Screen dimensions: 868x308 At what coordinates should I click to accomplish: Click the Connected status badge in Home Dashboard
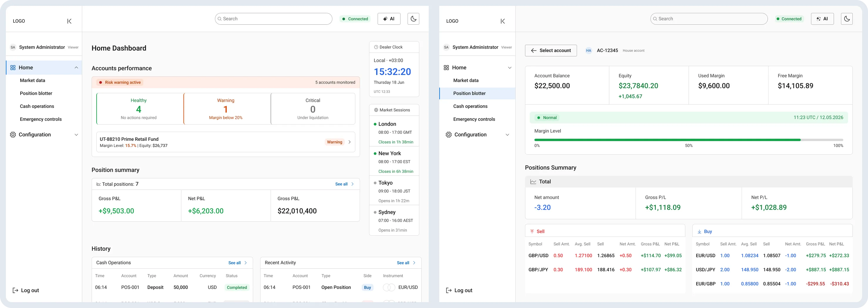click(x=355, y=19)
